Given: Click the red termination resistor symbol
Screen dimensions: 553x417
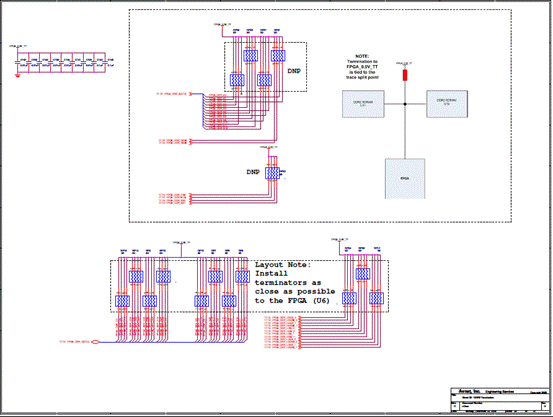Looking at the screenshot, I should coord(405,75).
